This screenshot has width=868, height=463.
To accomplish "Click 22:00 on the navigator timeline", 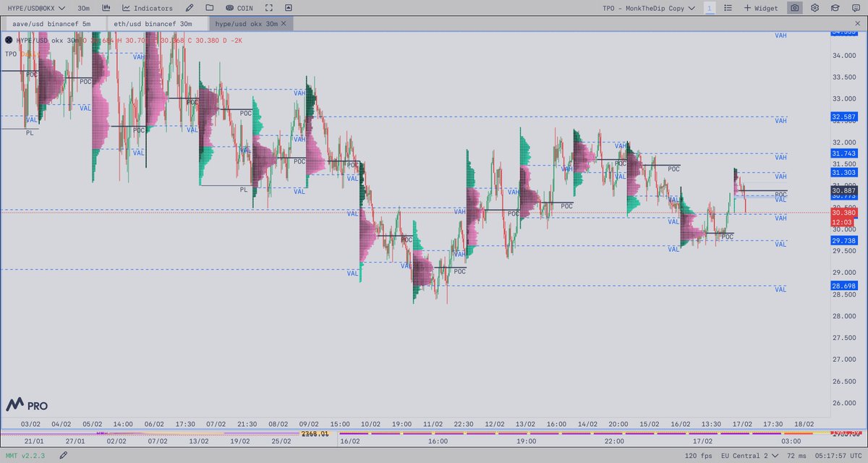I will click(x=614, y=441).
